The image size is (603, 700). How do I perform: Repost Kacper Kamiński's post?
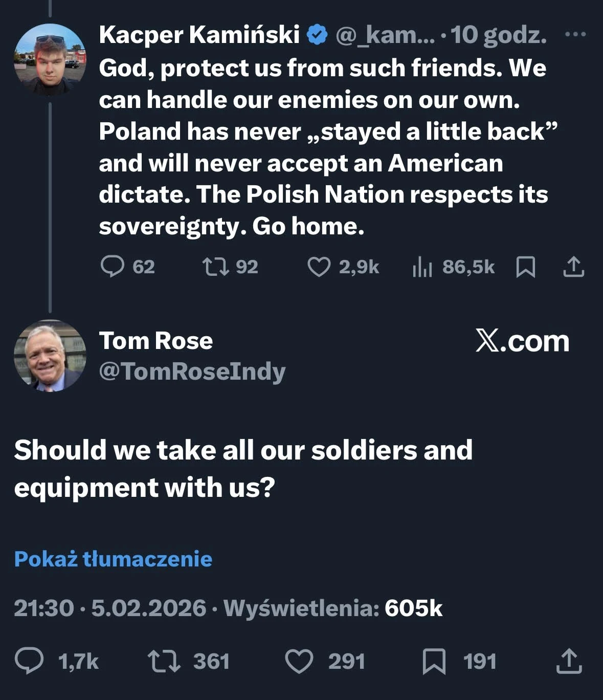(215, 267)
